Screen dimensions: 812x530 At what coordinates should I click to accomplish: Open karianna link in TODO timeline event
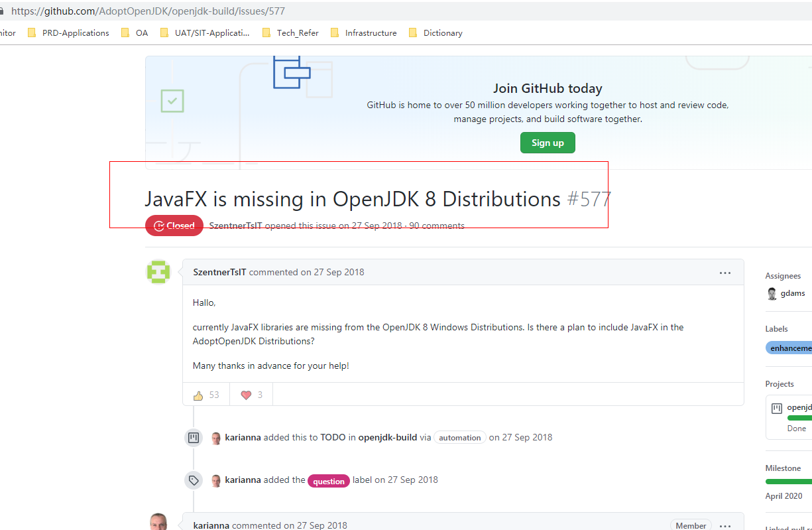(243, 437)
